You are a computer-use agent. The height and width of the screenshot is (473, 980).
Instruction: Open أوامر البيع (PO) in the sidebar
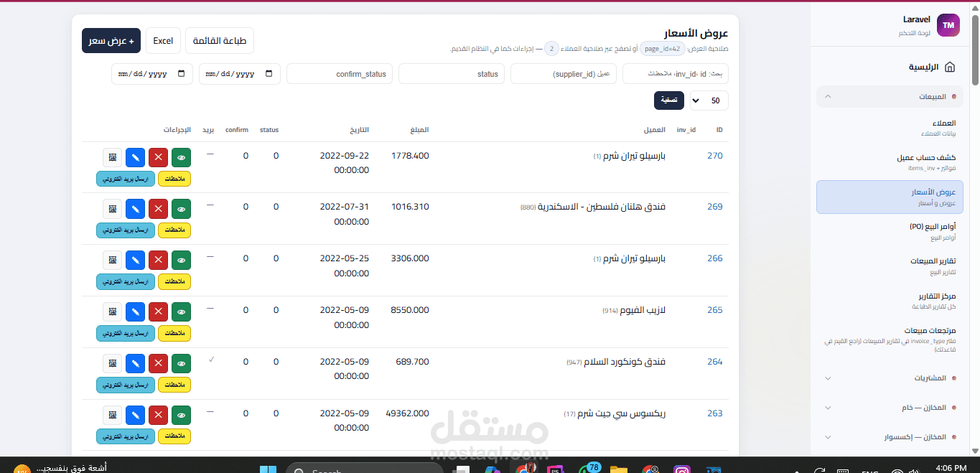point(890,231)
